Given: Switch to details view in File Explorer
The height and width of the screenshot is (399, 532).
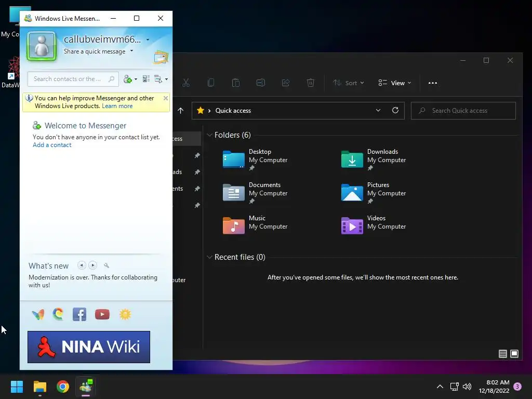Looking at the screenshot, I should tap(503, 354).
